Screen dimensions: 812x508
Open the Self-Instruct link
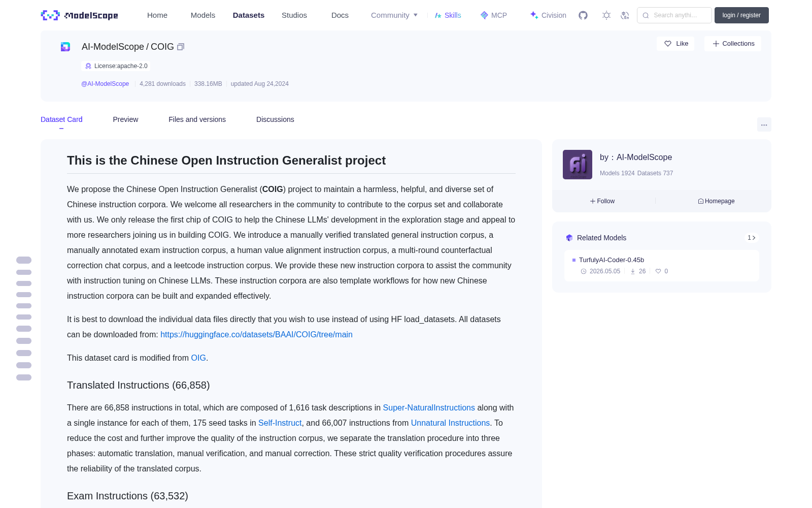tap(280, 423)
